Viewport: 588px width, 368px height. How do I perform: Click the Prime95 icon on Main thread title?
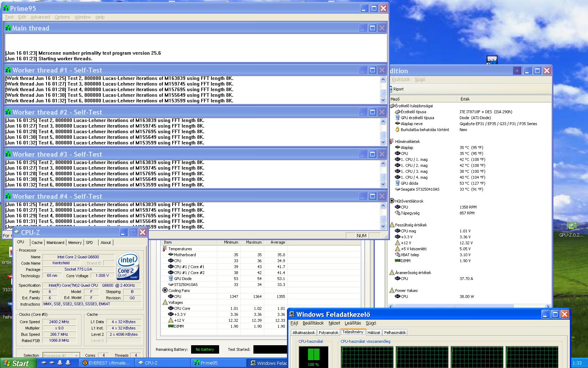click(x=8, y=28)
